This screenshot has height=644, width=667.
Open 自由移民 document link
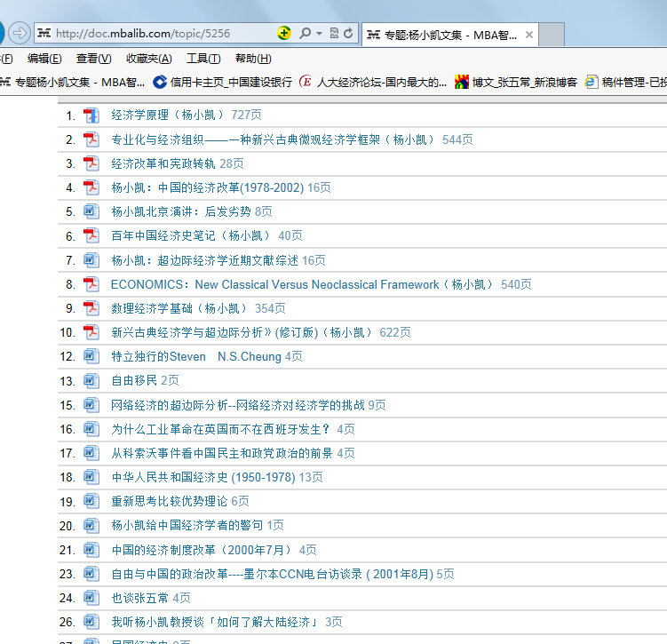[x=134, y=380]
